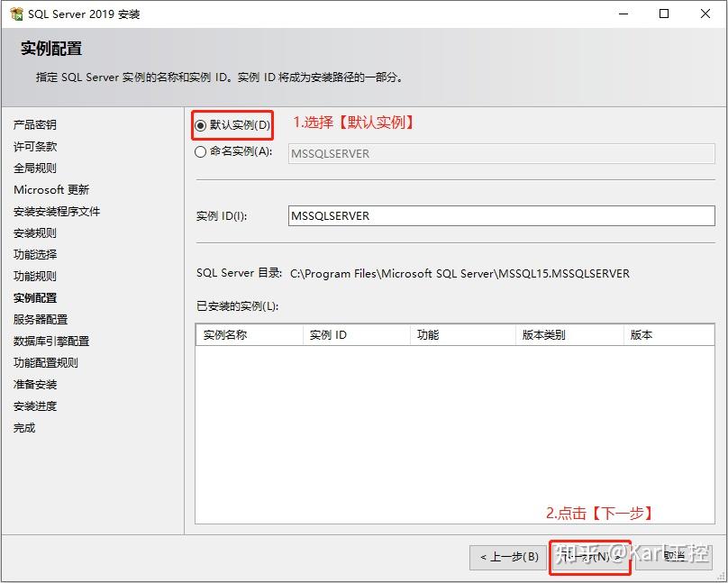Go to 安装规则 step

(35, 233)
